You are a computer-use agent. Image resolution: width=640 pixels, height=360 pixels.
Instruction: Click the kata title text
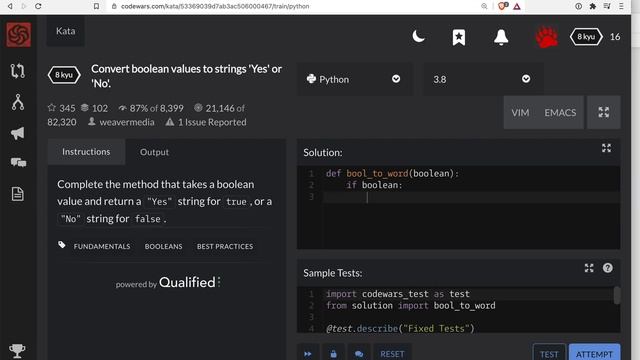[x=187, y=76]
